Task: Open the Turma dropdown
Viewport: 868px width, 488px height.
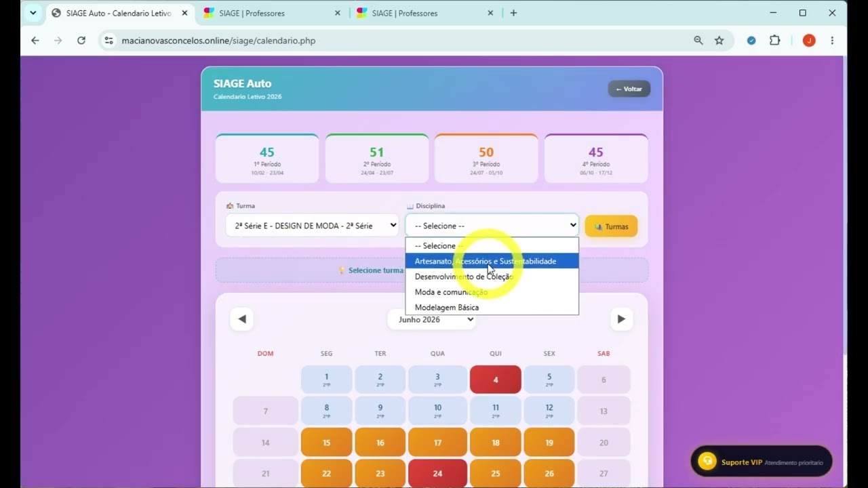Action: [x=312, y=226]
